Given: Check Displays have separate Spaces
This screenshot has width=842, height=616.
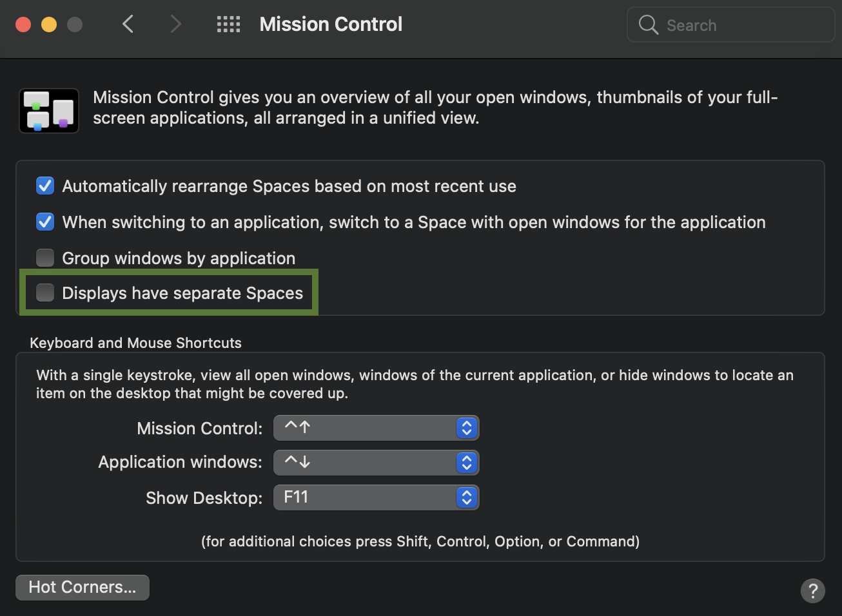Looking at the screenshot, I should coord(45,293).
